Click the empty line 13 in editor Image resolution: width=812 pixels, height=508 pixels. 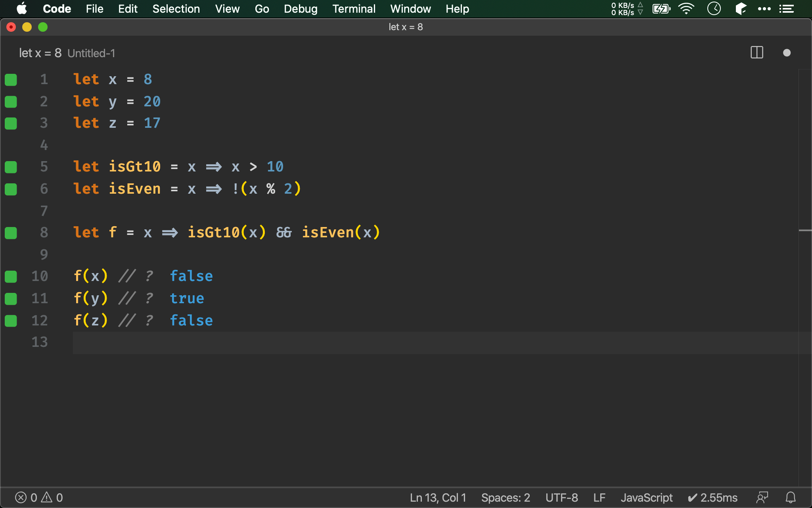click(435, 343)
